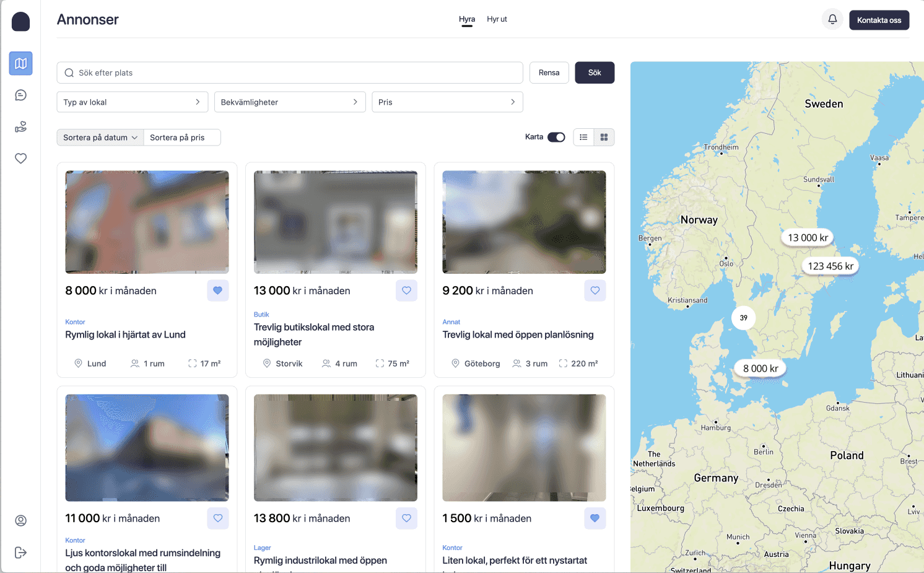Click the Kontakta oss button
The height and width of the screenshot is (573, 924).
coord(879,20)
